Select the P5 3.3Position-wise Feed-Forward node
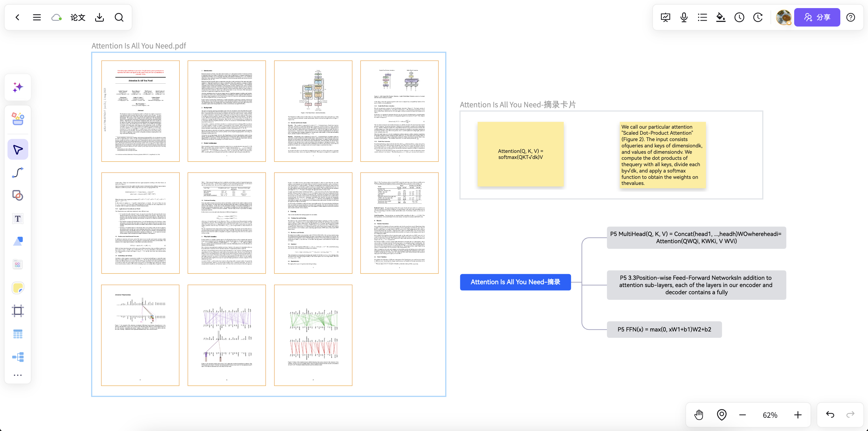The width and height of the screenshot is (868, 431). (x=696, y=285)
